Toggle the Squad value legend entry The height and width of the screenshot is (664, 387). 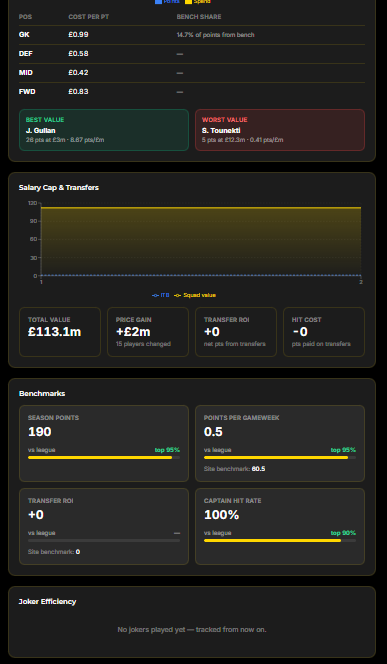click(195, 295)
